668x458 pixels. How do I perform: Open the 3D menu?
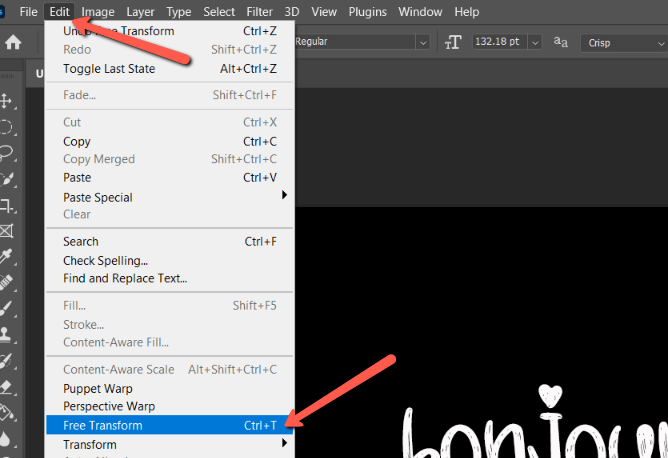[292, 12]
